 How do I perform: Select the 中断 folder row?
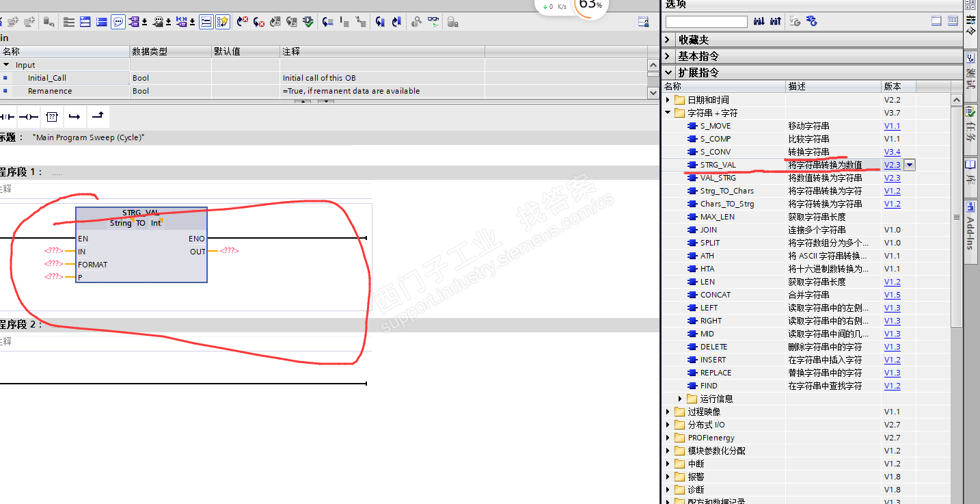tap(806, 464)
